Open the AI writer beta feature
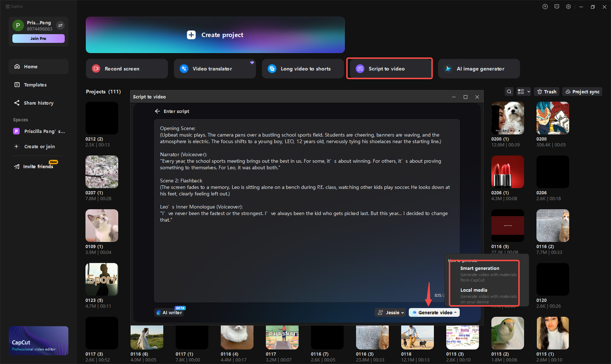Image resolution: width=611 pixels, height=364 pixels. (x=169, y=312)
